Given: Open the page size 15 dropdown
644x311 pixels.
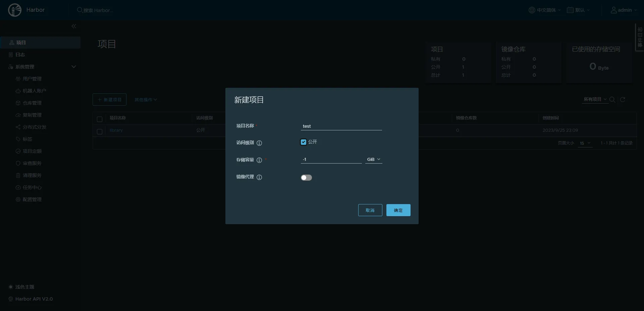Looking at the screenshot, I should [x=585, y=143].
